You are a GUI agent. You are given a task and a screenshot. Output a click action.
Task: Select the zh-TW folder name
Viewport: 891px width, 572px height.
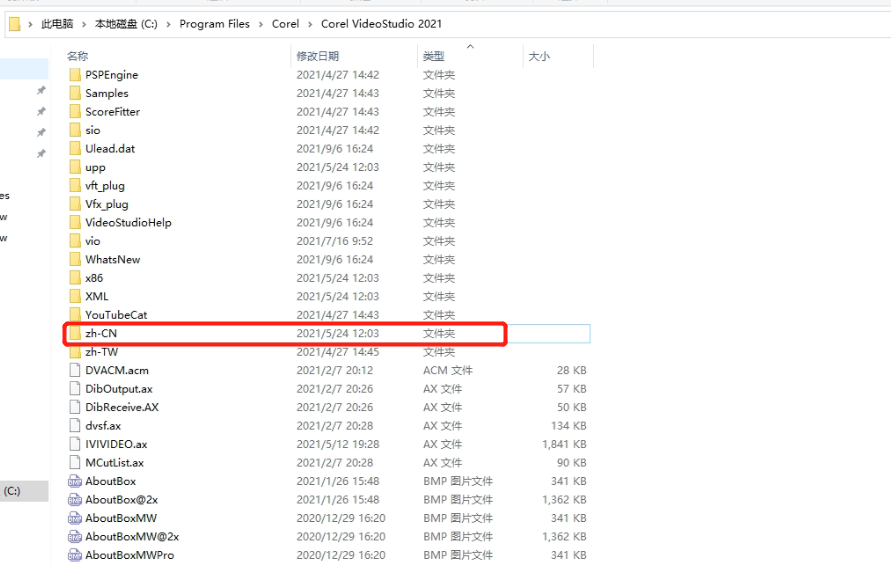coord(101,352)
